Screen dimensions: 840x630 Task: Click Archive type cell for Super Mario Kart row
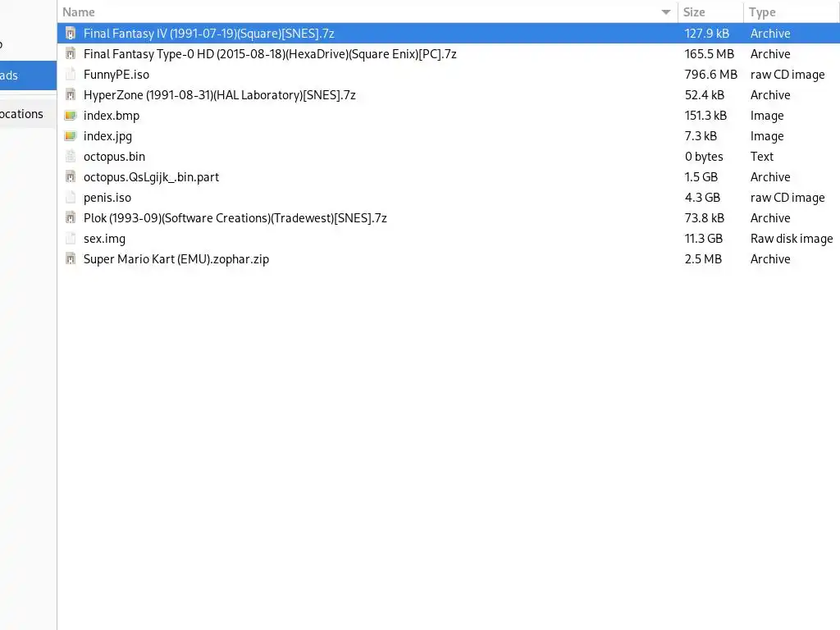770,258
